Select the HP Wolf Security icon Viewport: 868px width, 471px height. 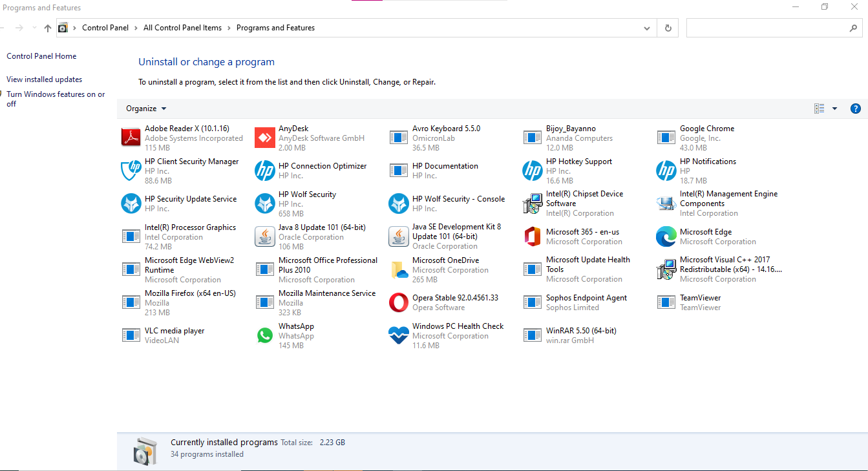coord(265,204)
